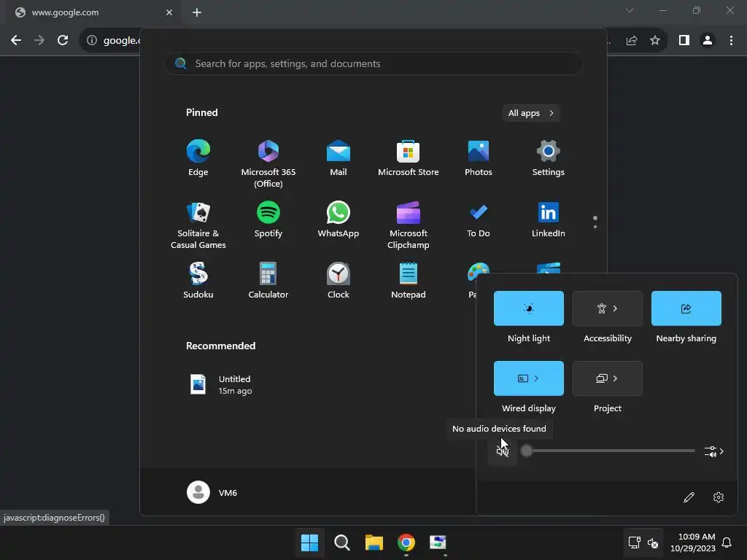Toggle Chrome side panel icon
This screenshot has height=560, width=747.
tap(684, 41)
